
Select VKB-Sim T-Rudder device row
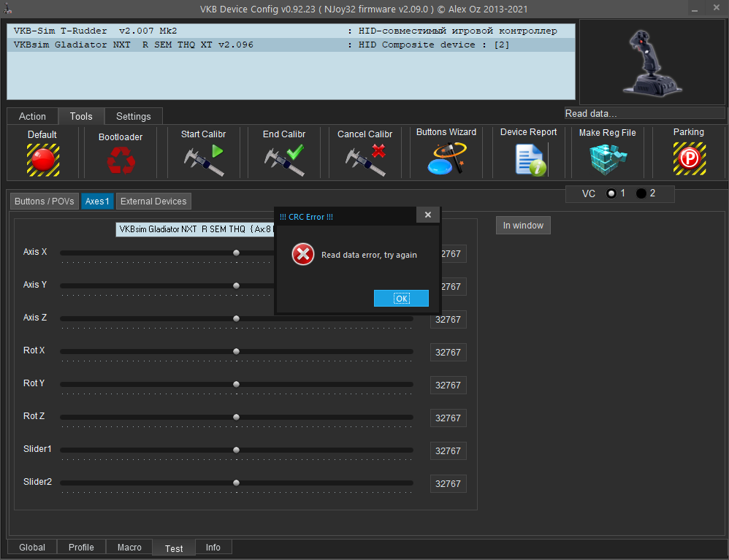pyautogui.click(x=291, y=31)
